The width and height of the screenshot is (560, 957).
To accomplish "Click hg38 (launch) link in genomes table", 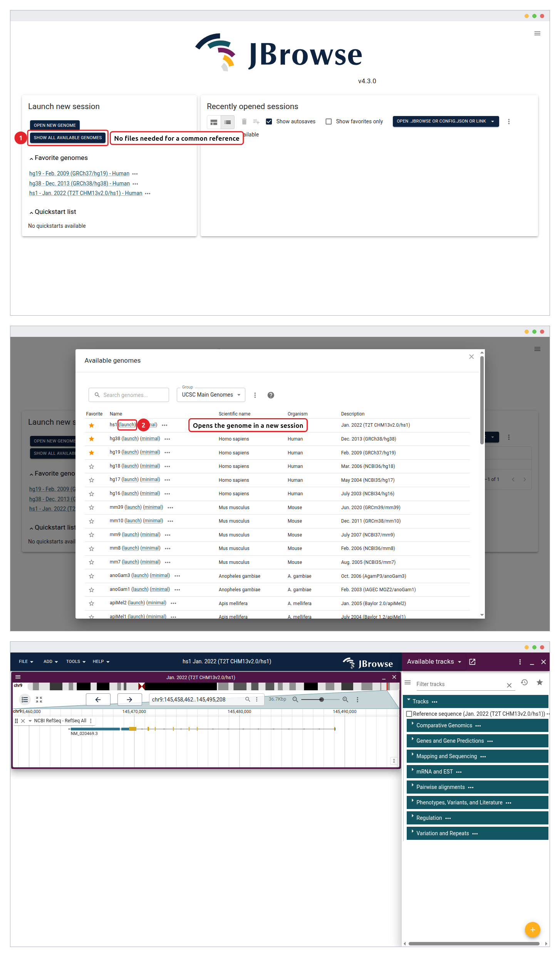I will click(130, 439).
